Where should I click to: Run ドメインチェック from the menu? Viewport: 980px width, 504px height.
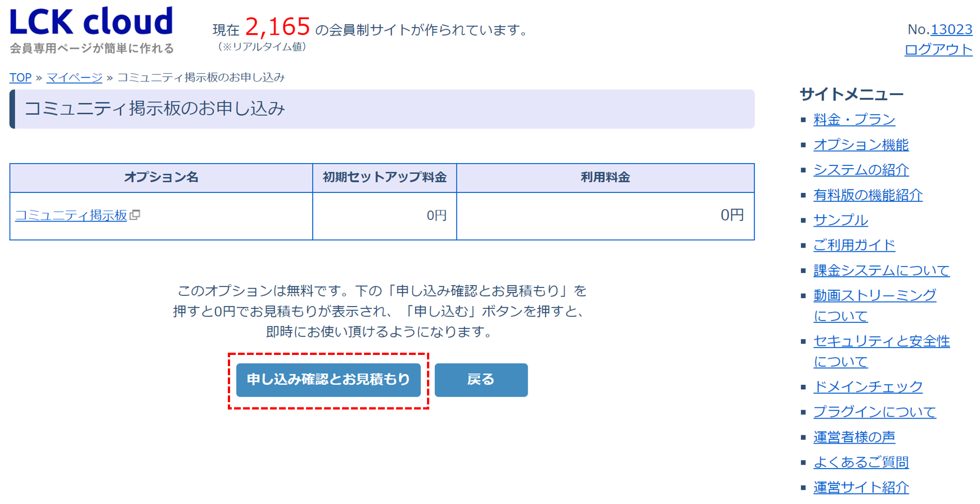(868, 387)
